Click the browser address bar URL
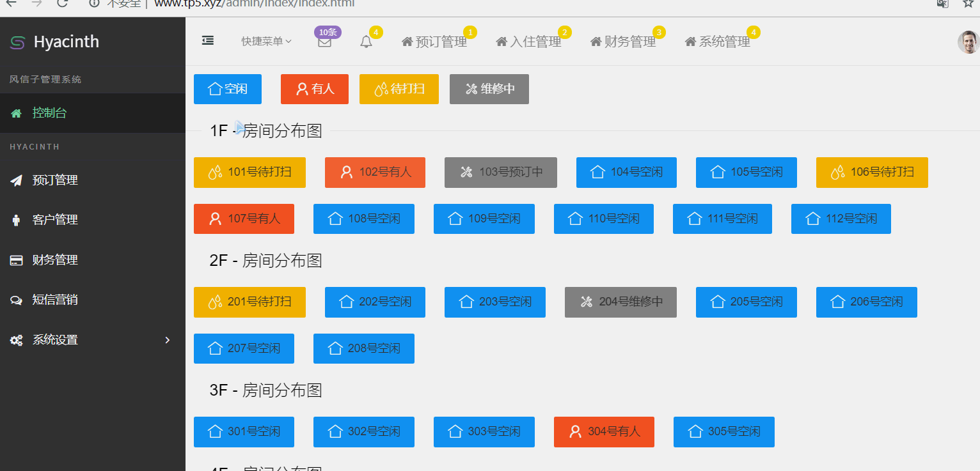The height and width of the screenshot is (471, 980). [x=254, y=4]
